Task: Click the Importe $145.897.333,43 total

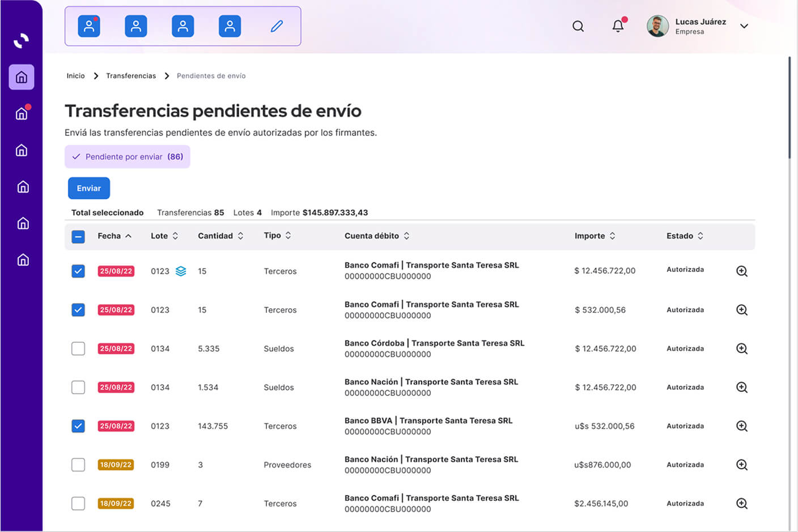Action: pos(319,212)
